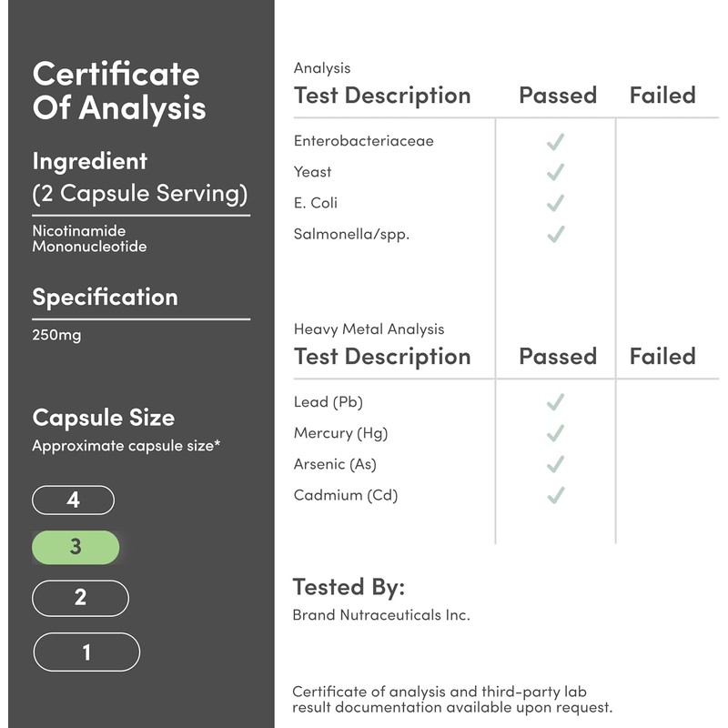Click the Mercury (Hg) passed checkmark
Screen dimensions: 728x728
[x=556, y=433]
